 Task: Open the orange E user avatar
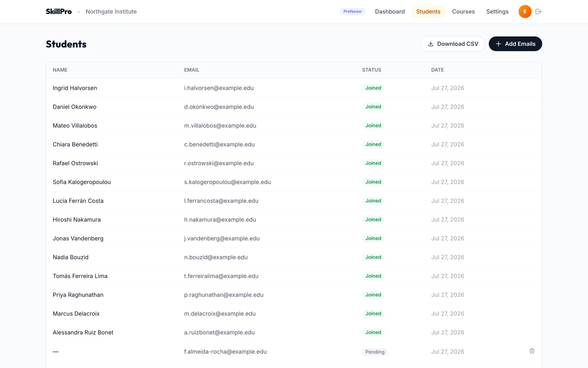click(525, 11)
